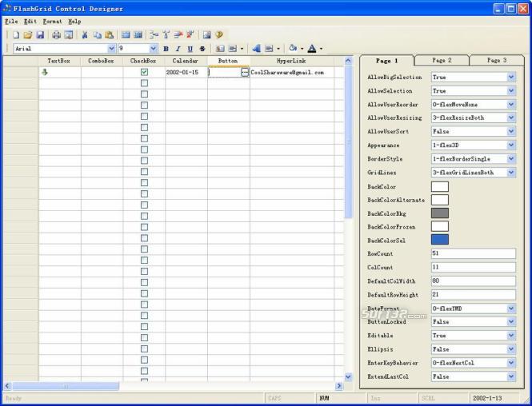Apply font color with letter A icon
Viewport: 532px width, 406px height.
click(x=312, y=49)
